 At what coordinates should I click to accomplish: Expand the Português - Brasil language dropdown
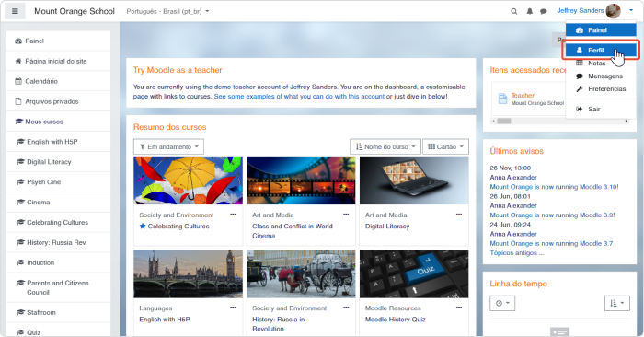(167, 11)
